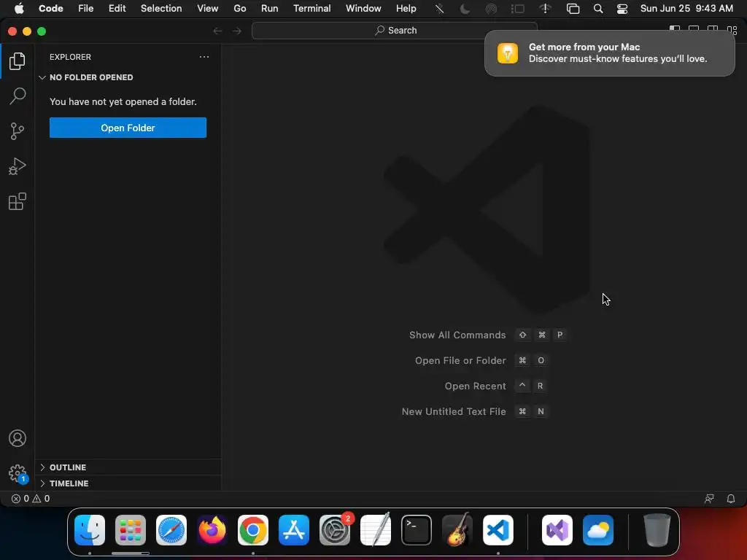Open App Store from the Dock
747x560 pixels.
(x=294, y=530)
